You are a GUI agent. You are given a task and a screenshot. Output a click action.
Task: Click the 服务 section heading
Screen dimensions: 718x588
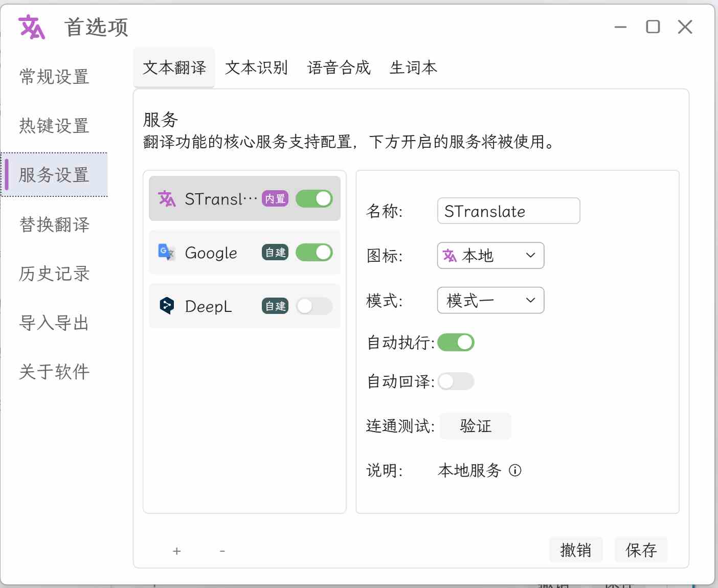point(161,120)
